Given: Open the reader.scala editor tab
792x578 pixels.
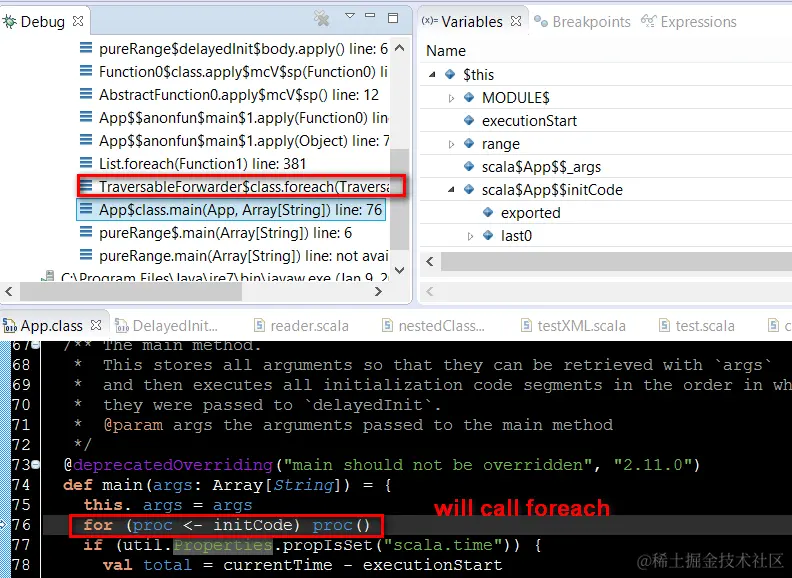Looking at the screenshot, I should coord(301,326).
